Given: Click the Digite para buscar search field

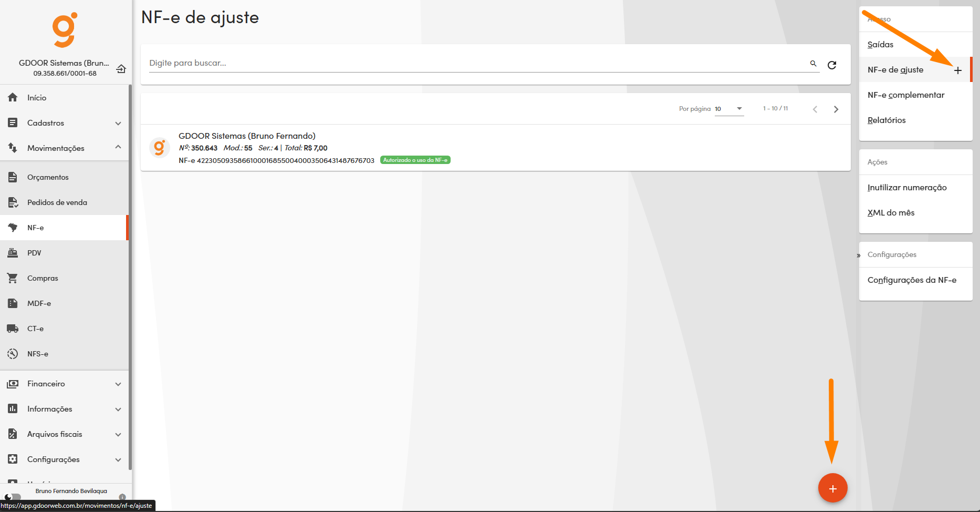Looking at the screenshot, I should click(473, 63).
